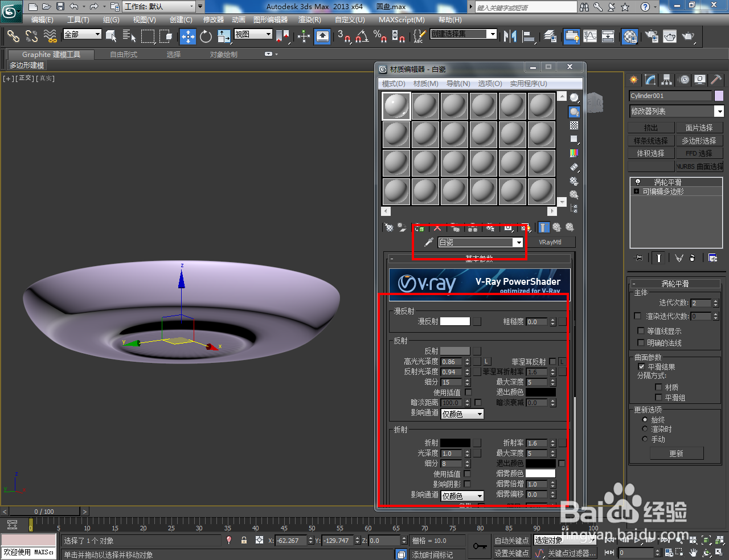Expand the Editable Poly stack entry
Screen dimensions: 729x560
636,191
